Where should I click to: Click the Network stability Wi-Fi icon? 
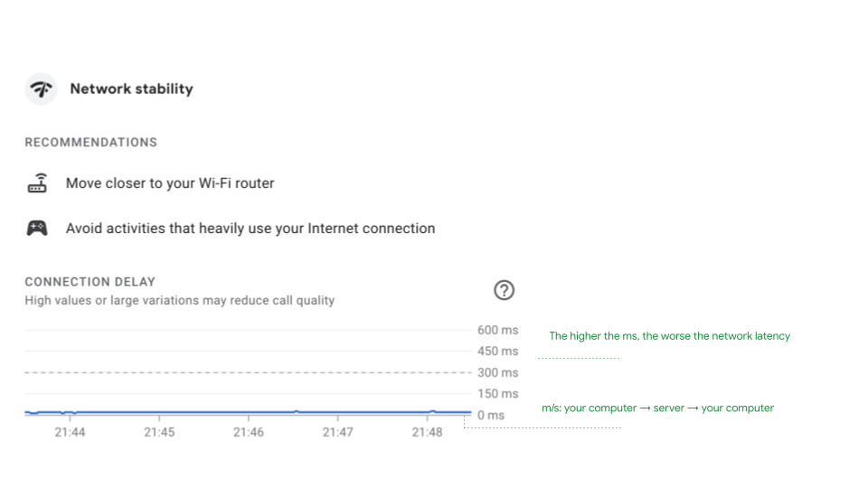pyautogui.click(x=41, y=89)
